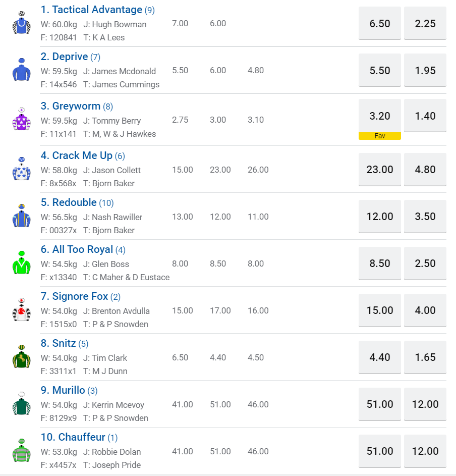Viewport: 456px width, 476px height.
Task: Click Deprive's blue jockey silks icon
Action: [x=22, y=70]
